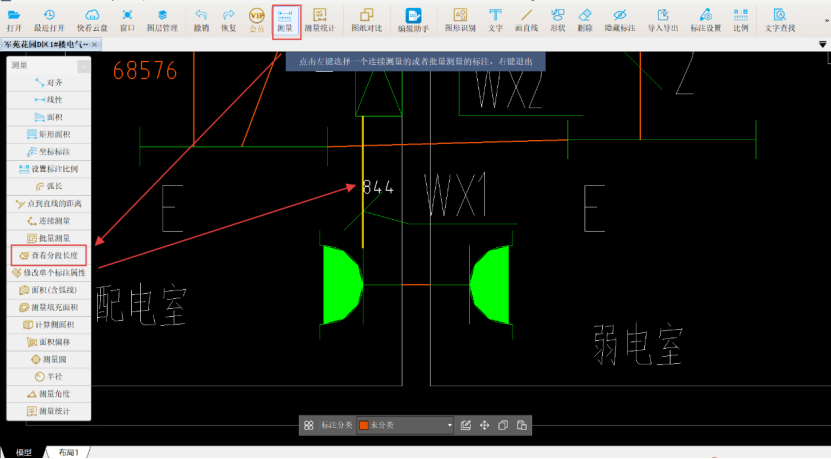Viewport: 831px width, 459px height.
Task: Open 文字查找 text search
Action: point(780,19)
